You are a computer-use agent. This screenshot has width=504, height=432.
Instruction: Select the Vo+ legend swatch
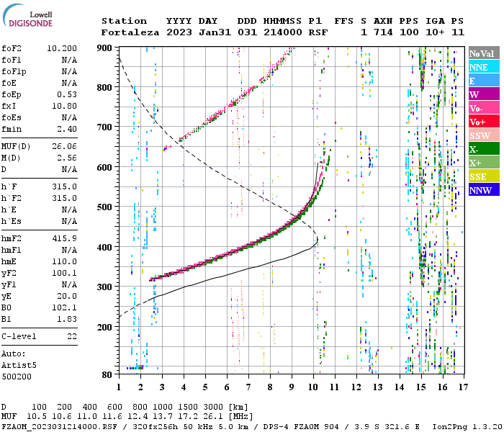pos(484,122)
